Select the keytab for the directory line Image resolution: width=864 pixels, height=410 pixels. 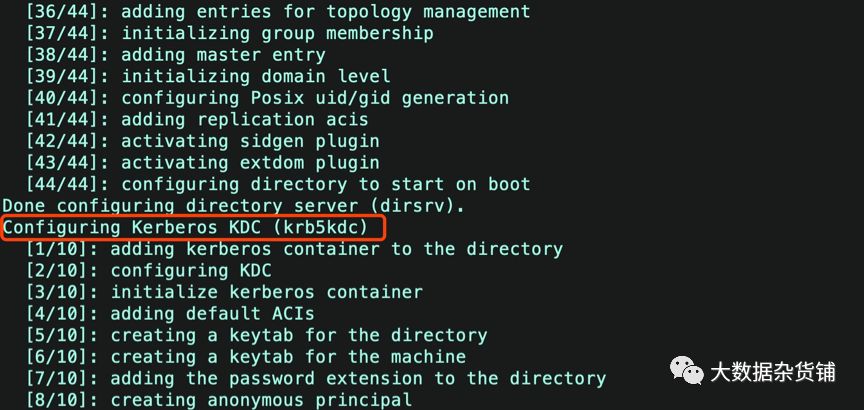(256, 335)
